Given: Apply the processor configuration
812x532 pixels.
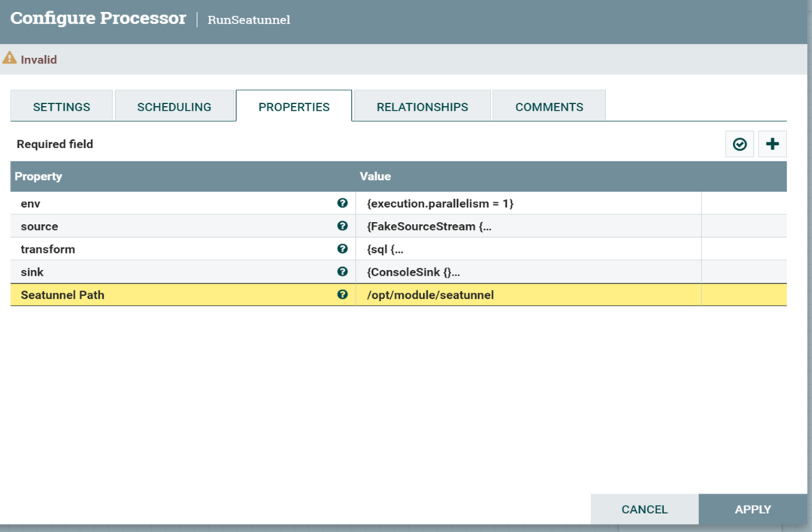Looking at the screenshot, I should pos(753,509).
